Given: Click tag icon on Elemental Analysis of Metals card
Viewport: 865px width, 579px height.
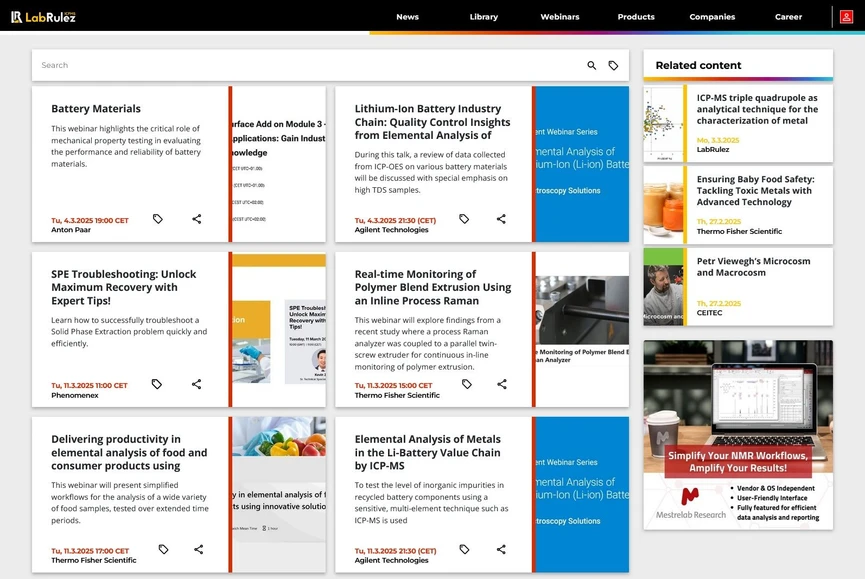Looking at the screenshot, I should [x=464, y=549].
